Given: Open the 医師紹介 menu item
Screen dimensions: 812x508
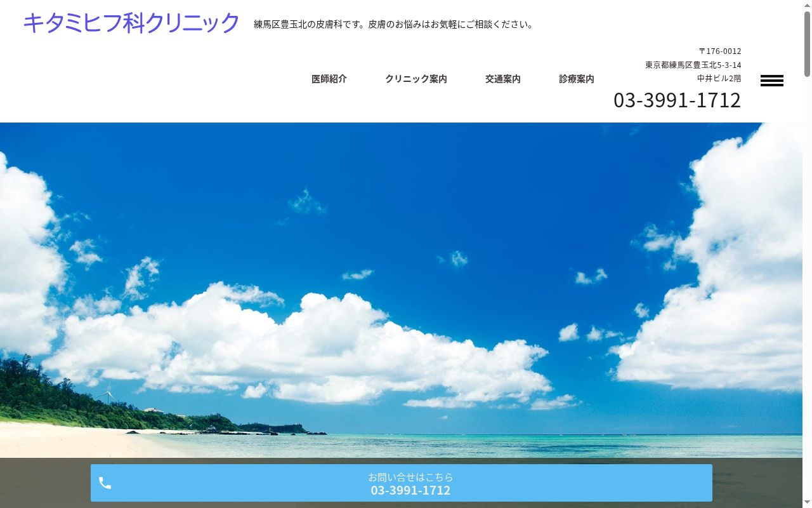Looking at the screenshot, I should coord(329,79).
